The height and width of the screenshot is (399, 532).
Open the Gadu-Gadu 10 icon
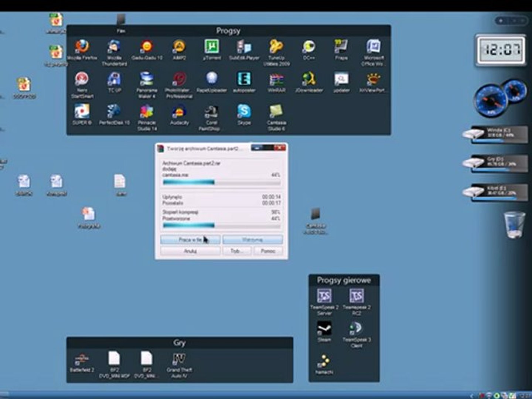(x=147, y=50)
